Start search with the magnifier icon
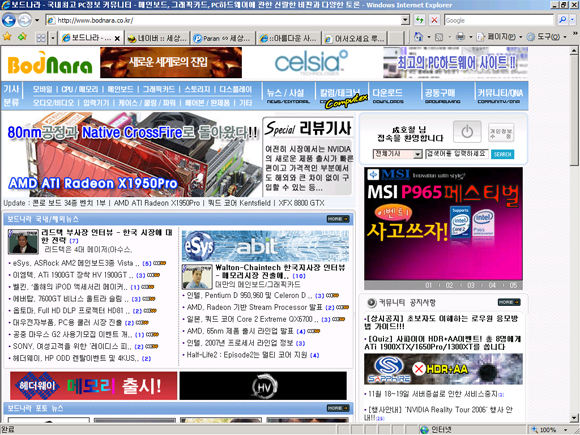Viewport: 580px width, 435px height. tap(563, 20)
